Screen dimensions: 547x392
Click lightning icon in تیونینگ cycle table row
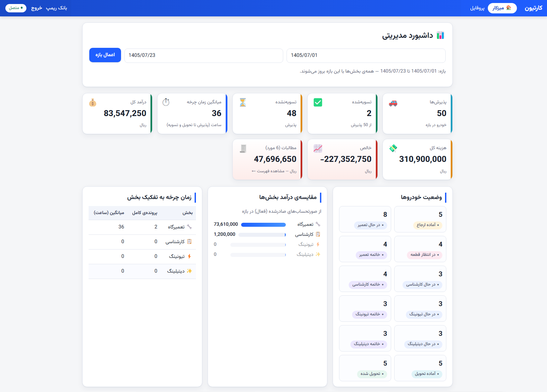point(189,256)
